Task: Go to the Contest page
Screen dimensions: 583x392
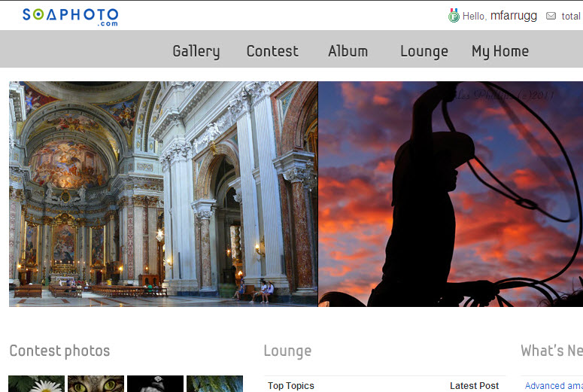Action: (x=272, y=51)
